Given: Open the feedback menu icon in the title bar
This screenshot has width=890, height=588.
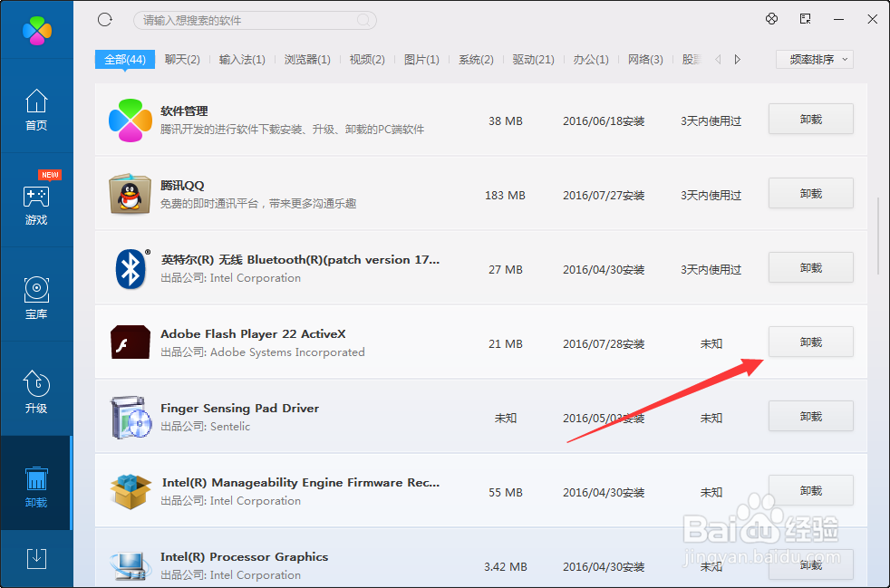Looking at the screenshot, I should pyautogui.click(x=806, y=19).
